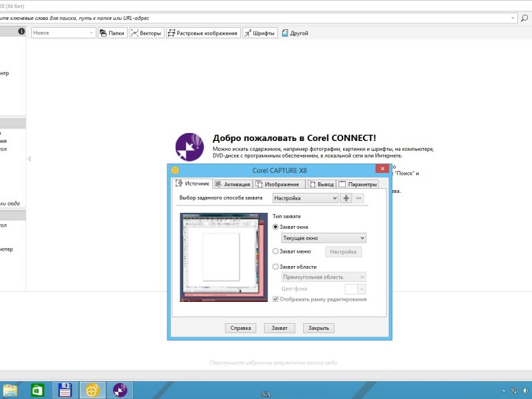
Task: Switch to the Параметры tab
Action: (x=358, y=184)
